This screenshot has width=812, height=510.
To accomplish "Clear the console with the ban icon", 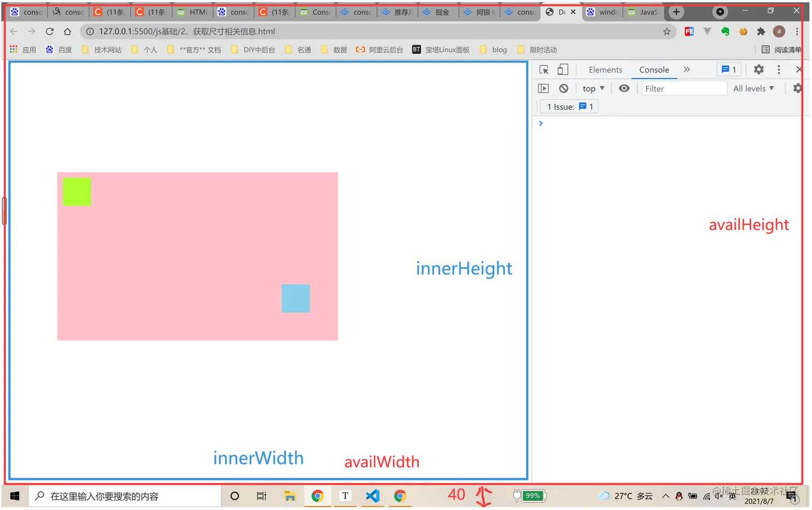I will (563, 89).
